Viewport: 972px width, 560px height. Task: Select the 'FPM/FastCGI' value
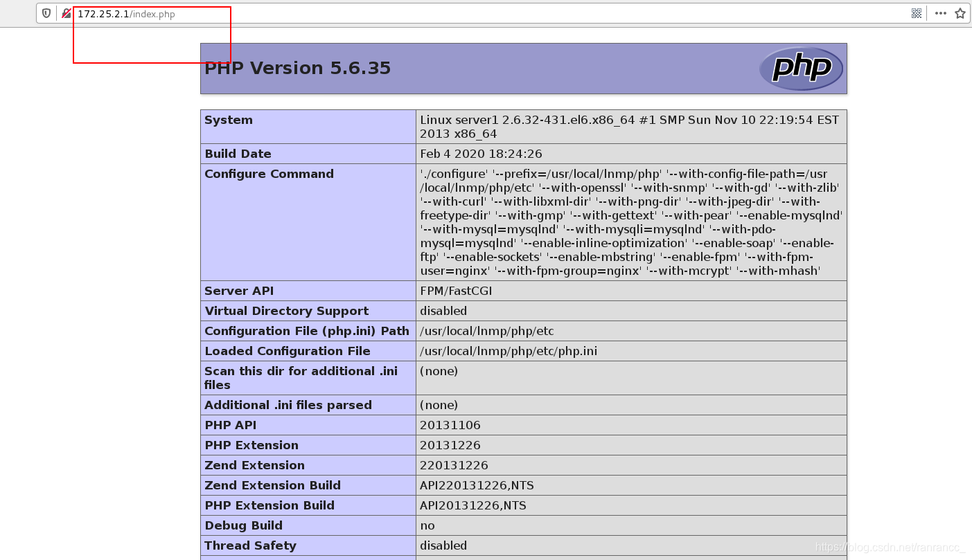point(456,291)
